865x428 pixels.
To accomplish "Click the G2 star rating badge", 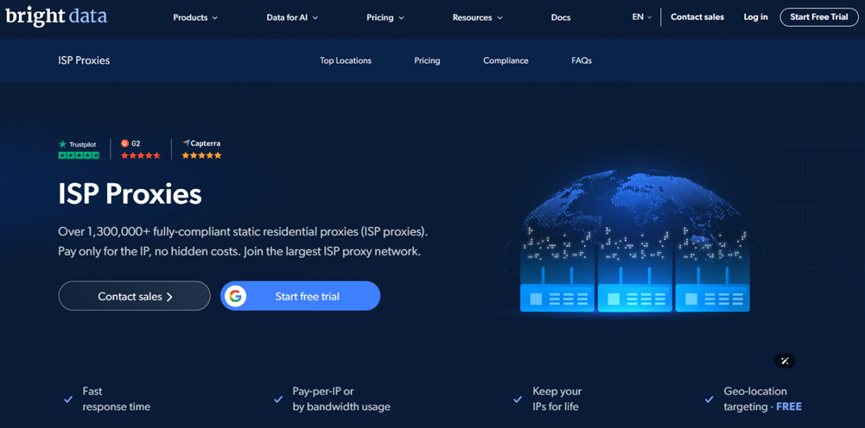I will pyautogui.click(x=140, y=149).
